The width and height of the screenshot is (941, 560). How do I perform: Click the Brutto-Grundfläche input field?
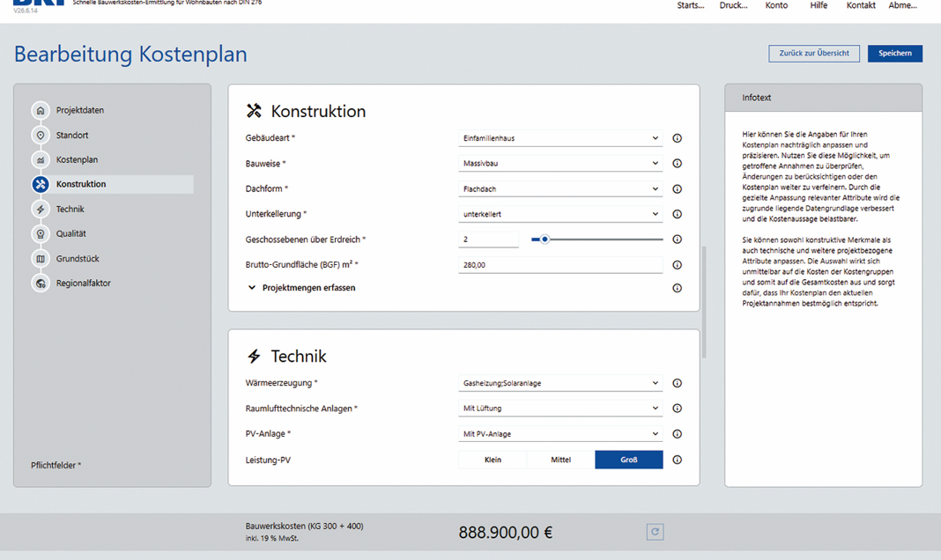[560, 265]
